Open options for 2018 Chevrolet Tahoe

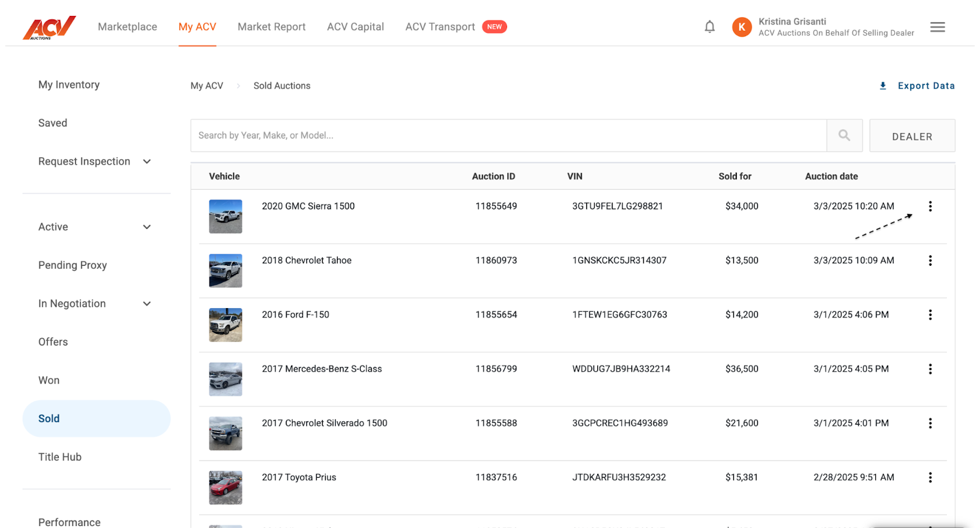pyautogui.click(x=930, y=260)
